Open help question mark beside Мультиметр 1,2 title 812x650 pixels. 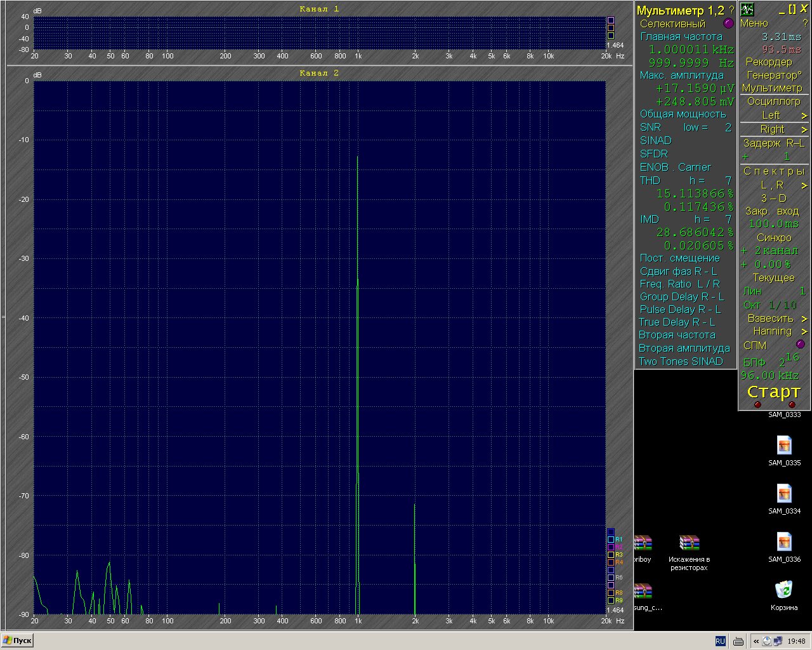pyautogui.click(x=731, y=10)
